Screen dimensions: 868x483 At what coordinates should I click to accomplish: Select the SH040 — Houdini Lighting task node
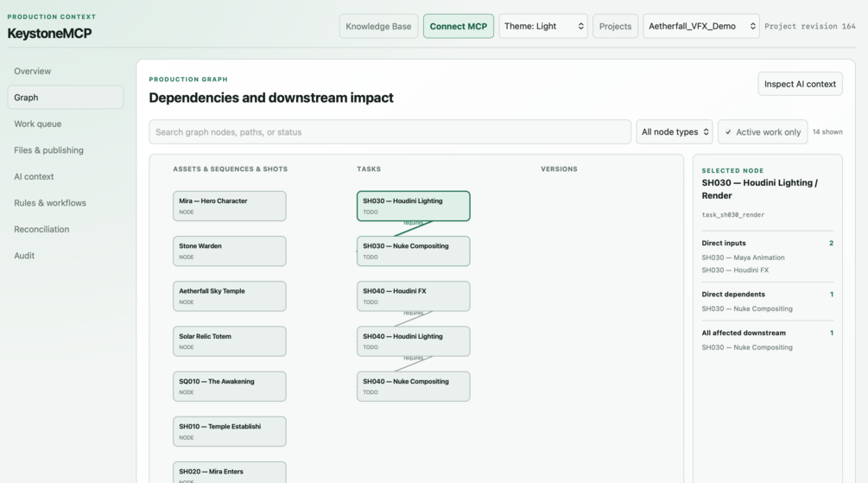414,341
